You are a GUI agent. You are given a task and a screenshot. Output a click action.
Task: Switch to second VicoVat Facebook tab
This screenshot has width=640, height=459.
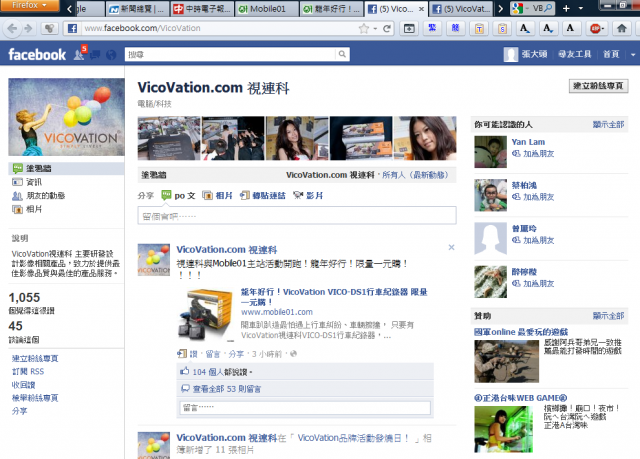click(x=461, y=9)
